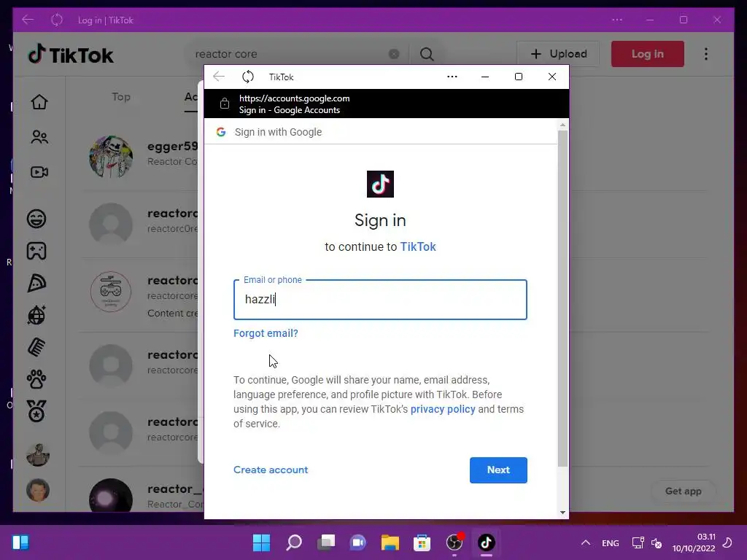Click the refresh icon in the main TikTok title bar
This screenshot has height=560, width=747.
(57, 20)
